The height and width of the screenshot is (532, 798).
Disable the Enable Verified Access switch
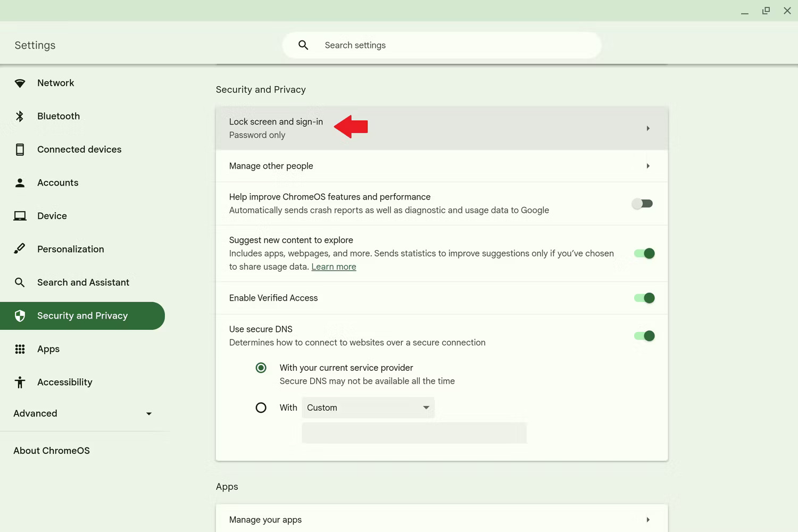644,298
